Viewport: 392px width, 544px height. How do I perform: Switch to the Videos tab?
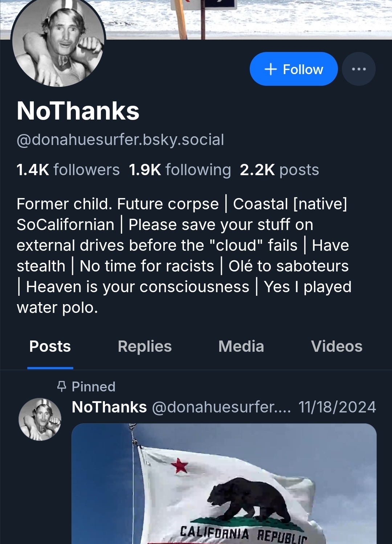tap(336, 346)
